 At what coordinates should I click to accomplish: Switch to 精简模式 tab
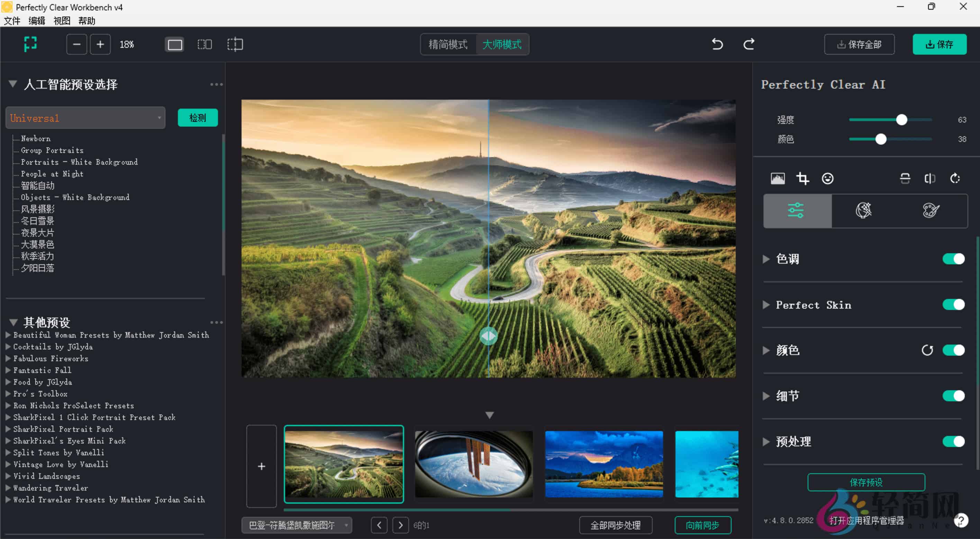[x=448, y=45]
